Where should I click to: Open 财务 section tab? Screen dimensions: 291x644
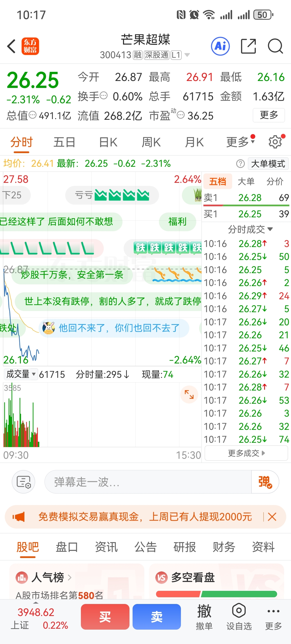(224, 547)
